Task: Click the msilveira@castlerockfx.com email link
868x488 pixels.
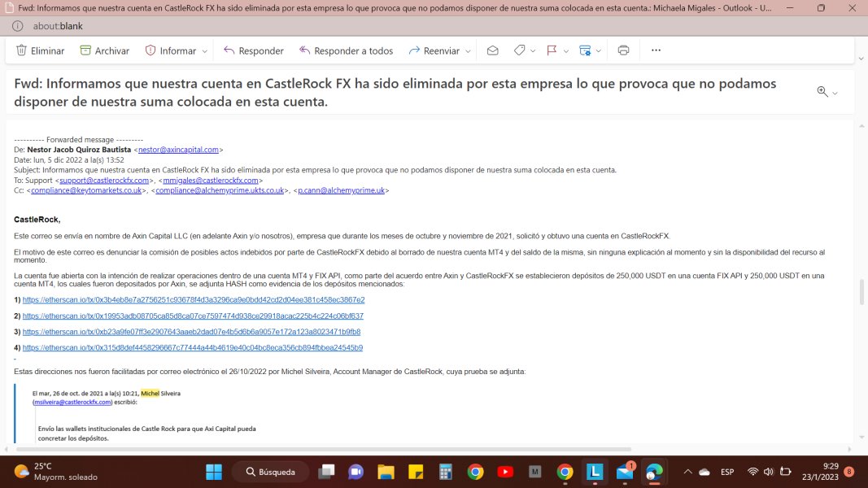Action: [x=72, y=403]
